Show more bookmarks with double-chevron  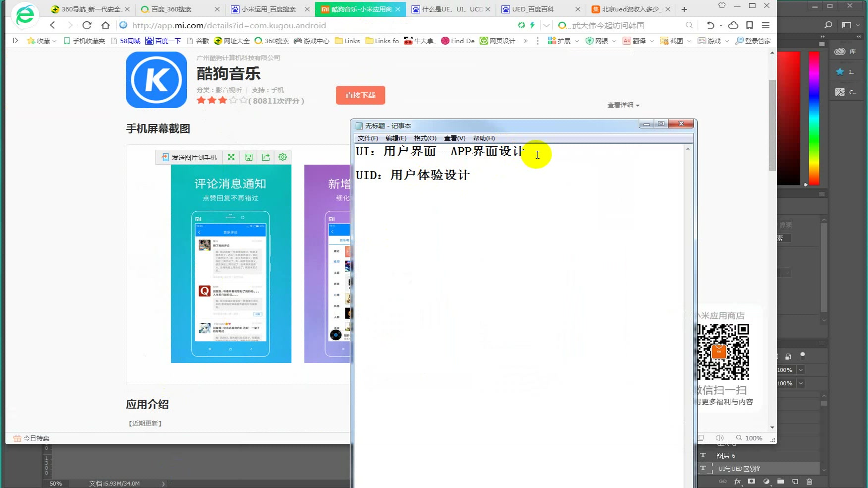526,41
